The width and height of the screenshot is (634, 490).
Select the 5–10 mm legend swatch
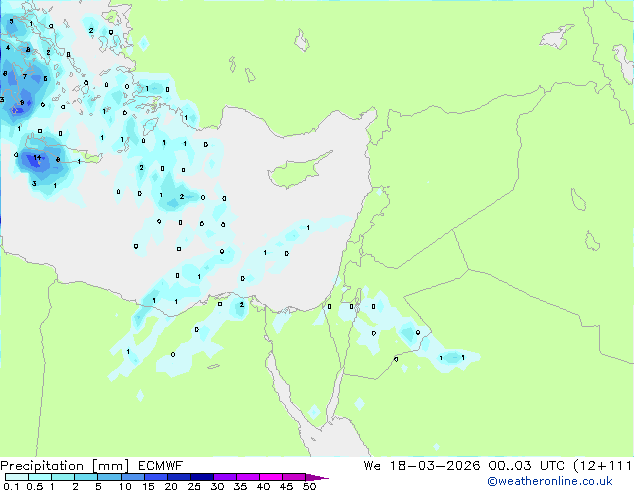[109, 477]
